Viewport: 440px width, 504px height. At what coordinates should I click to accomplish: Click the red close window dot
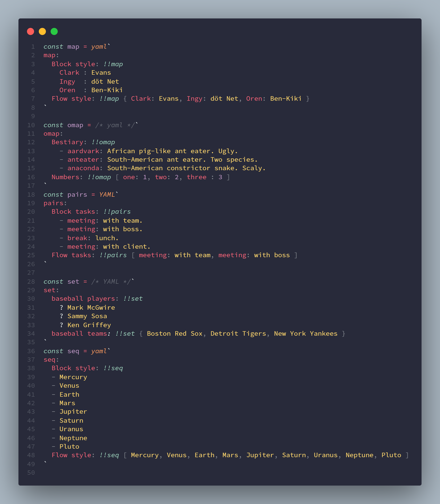(x=31, y=31)
